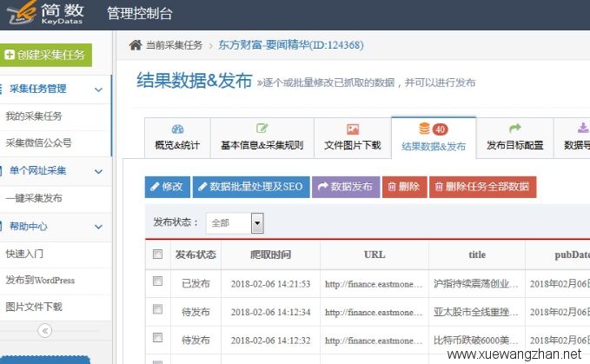Click the 创建采集任务 button

[45, 55]
